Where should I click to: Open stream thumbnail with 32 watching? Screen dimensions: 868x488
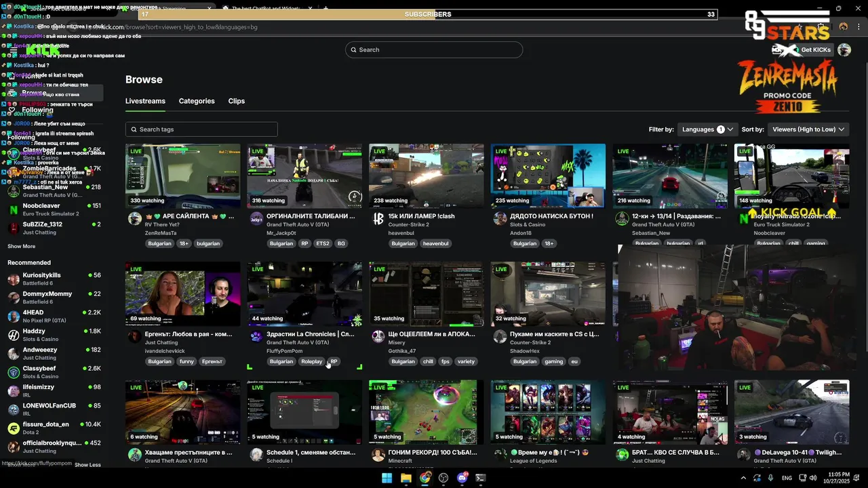pos(548,293)
